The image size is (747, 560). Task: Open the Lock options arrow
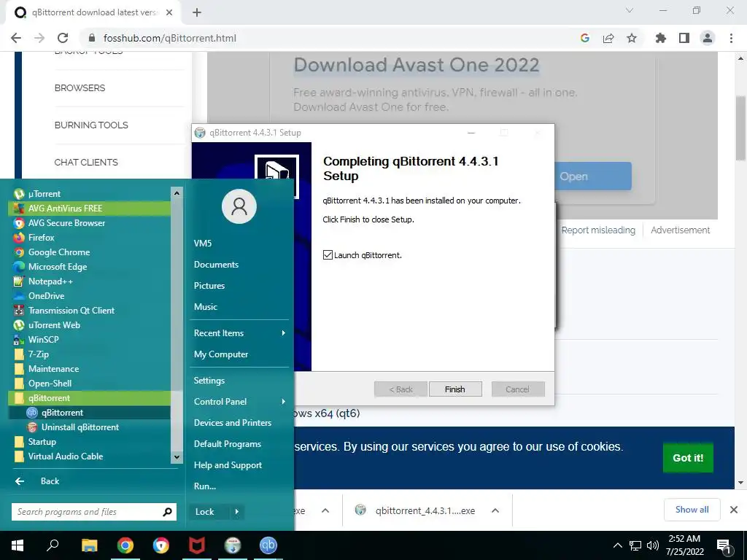pos(237,512)
